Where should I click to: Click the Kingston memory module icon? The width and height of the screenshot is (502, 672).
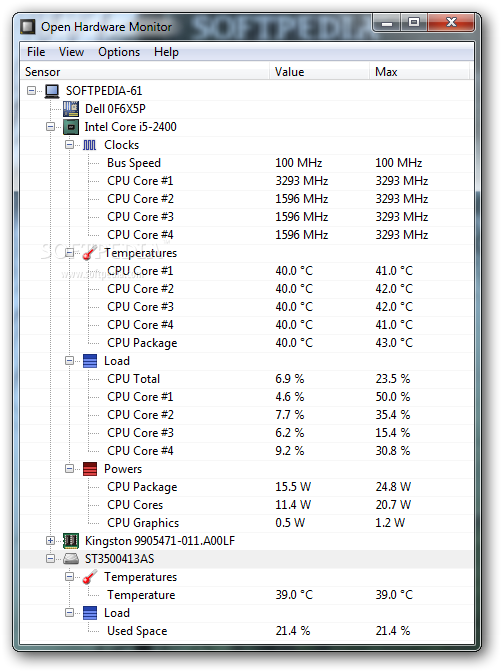coord(71,541)
